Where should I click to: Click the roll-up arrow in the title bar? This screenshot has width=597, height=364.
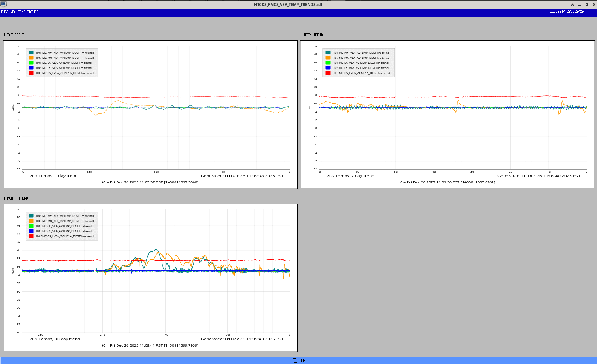[572, 5]
